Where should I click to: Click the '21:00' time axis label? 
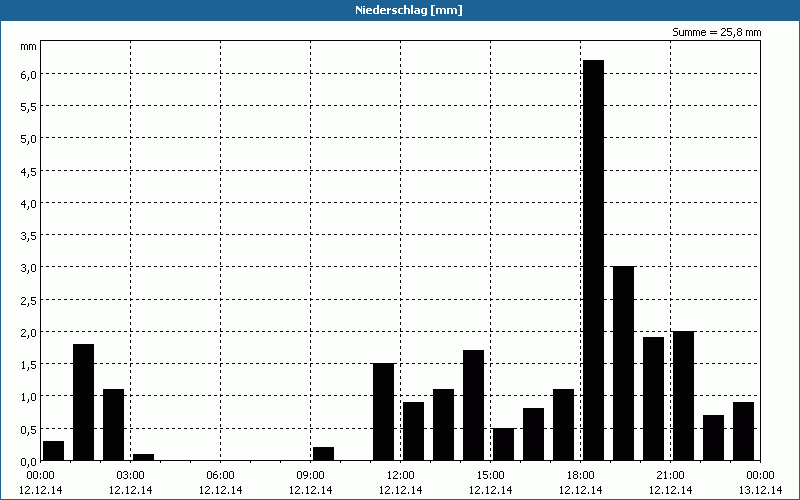pos(670,476)
